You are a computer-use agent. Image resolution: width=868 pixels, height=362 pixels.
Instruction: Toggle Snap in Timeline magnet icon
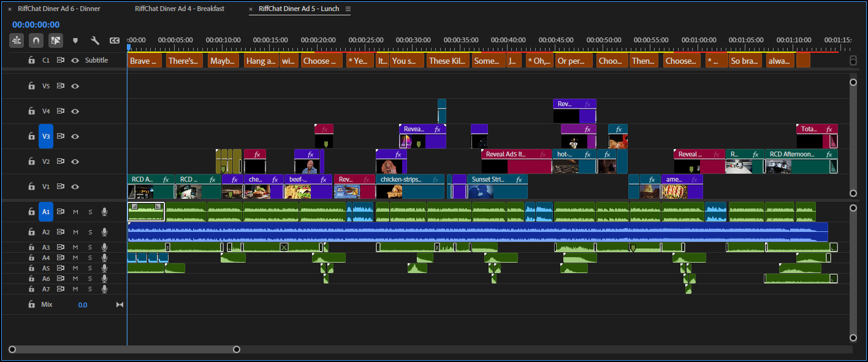(36, 40)
